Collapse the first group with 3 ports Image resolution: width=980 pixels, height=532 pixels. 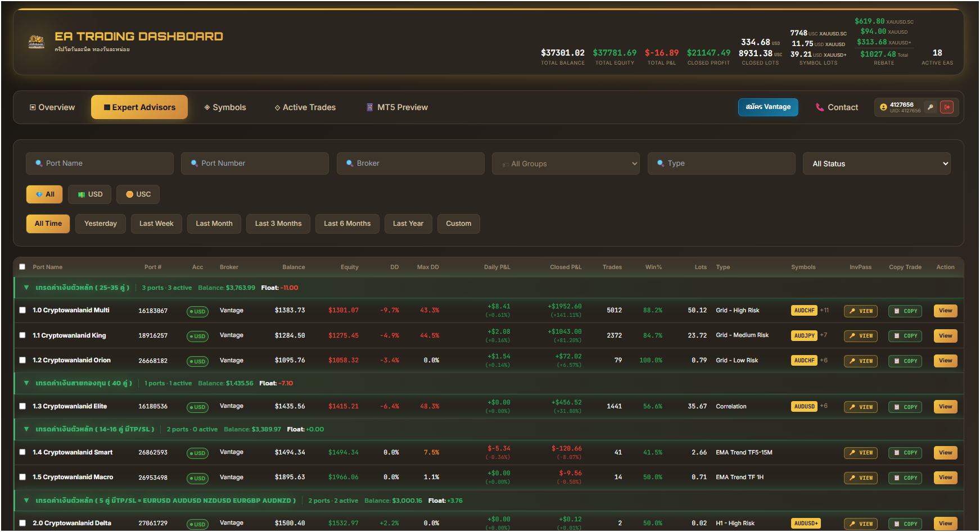[x=26, y=288]
